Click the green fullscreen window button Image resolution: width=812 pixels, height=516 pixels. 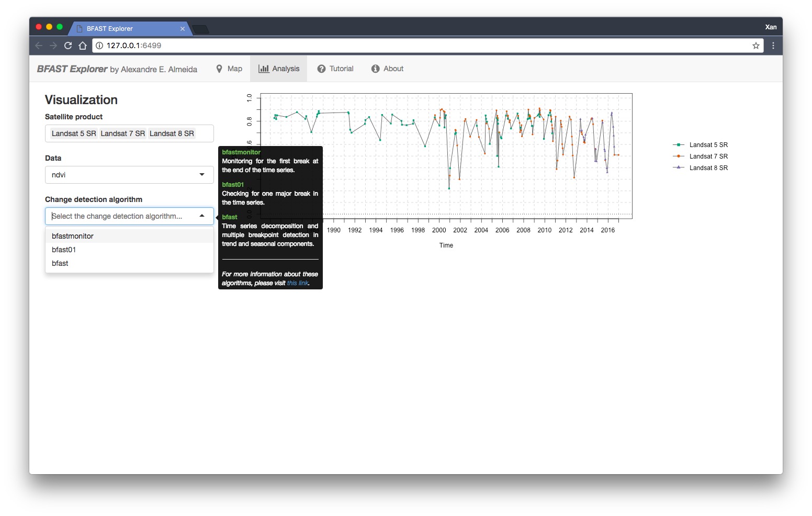click(x=60, y=27)
